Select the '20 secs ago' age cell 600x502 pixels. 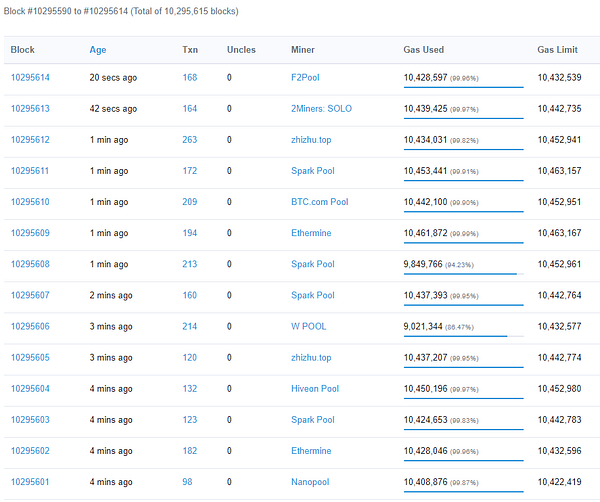click(113, 78)
